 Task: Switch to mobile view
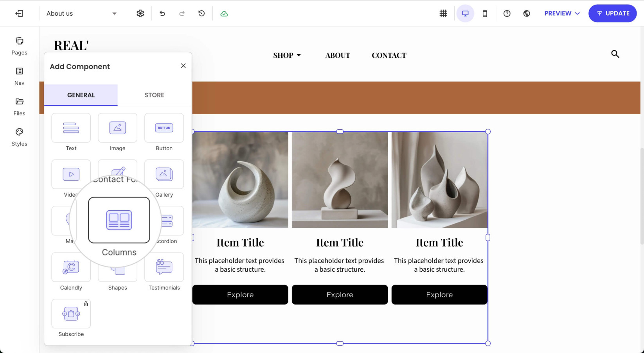(x=485, y=13)
